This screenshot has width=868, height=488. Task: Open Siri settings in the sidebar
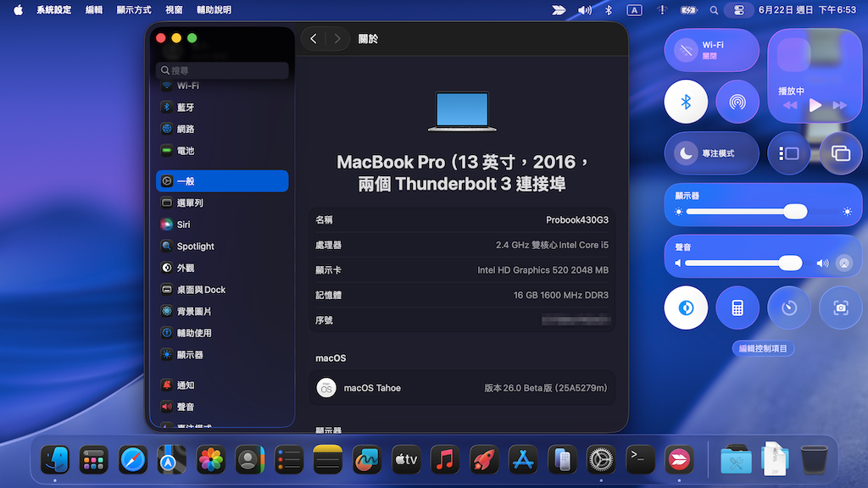[x=222, y=225]
